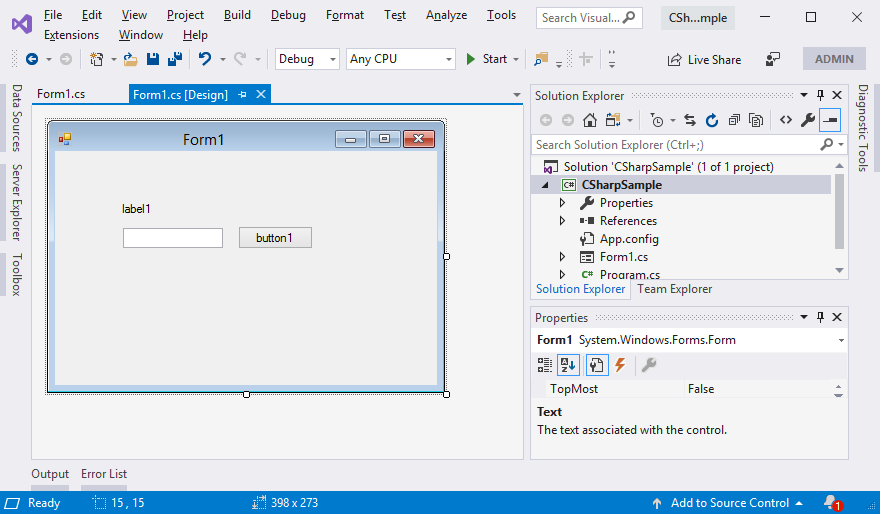
Task: Toggle auto-hide pin on Properties panel
Action: pos(820,318)
